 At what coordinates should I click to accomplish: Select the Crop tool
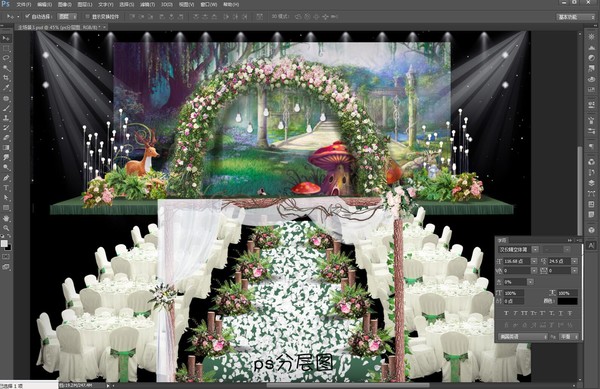[x=6, y=78]
